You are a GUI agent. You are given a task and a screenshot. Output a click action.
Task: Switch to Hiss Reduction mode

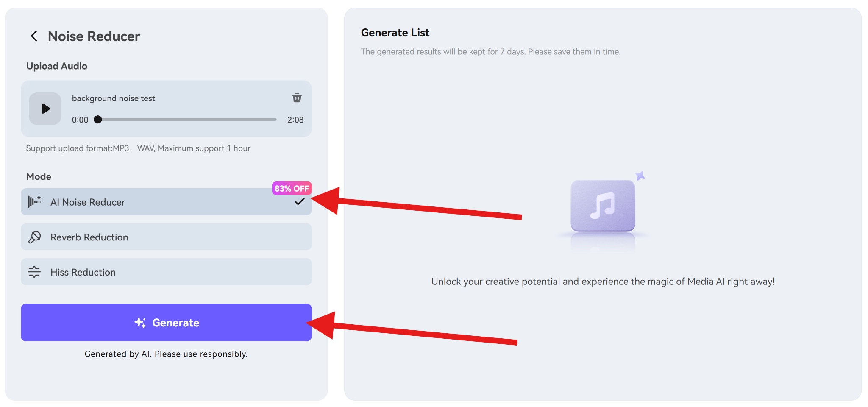[166, 272]
